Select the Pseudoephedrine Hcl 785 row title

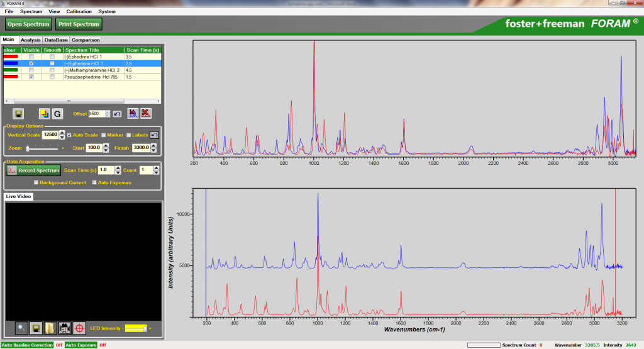tap(91, 77)
